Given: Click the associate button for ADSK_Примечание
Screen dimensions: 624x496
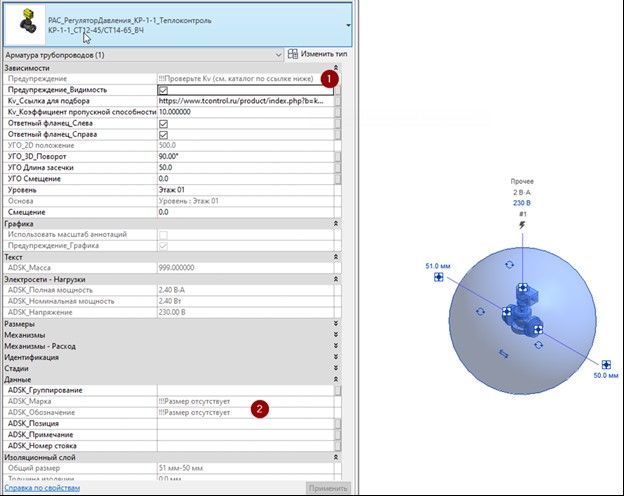Looking at the screenshot, I should point(337,435).
